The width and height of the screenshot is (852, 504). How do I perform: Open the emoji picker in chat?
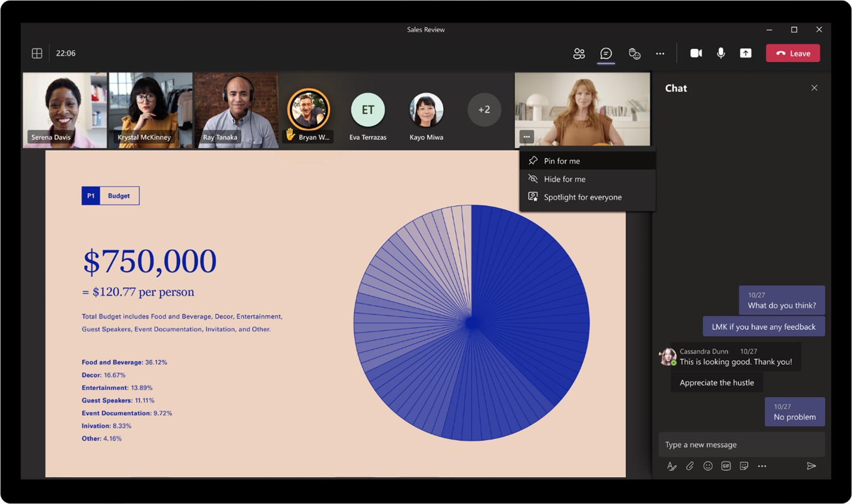click(x=708, y=466)
